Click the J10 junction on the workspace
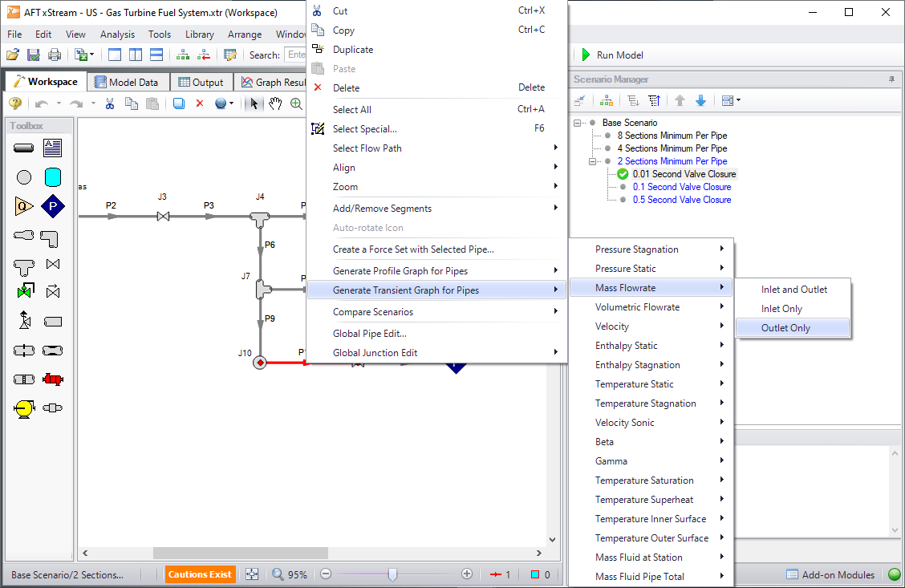905x588 pixels. coord(259,363)
